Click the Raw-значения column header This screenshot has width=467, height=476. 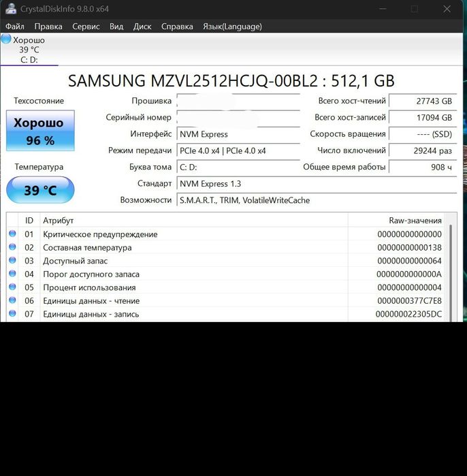pos(396,221)
